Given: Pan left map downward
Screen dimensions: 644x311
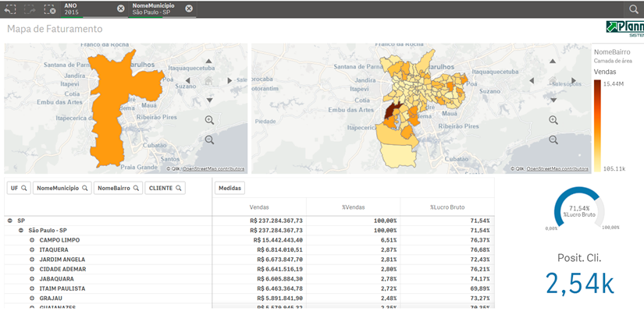Looking at the screenshot, I should click(209, 100).
